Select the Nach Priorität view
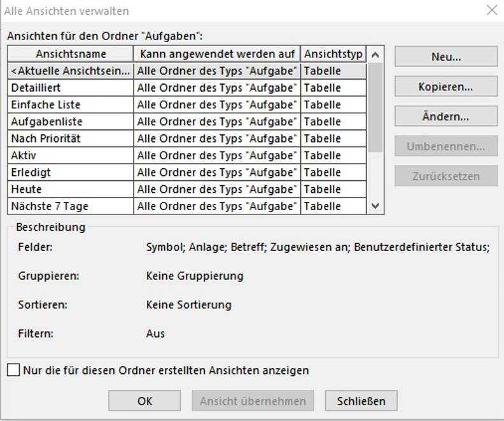Viewport: 504px width, 421px height. tap(186, 139)
